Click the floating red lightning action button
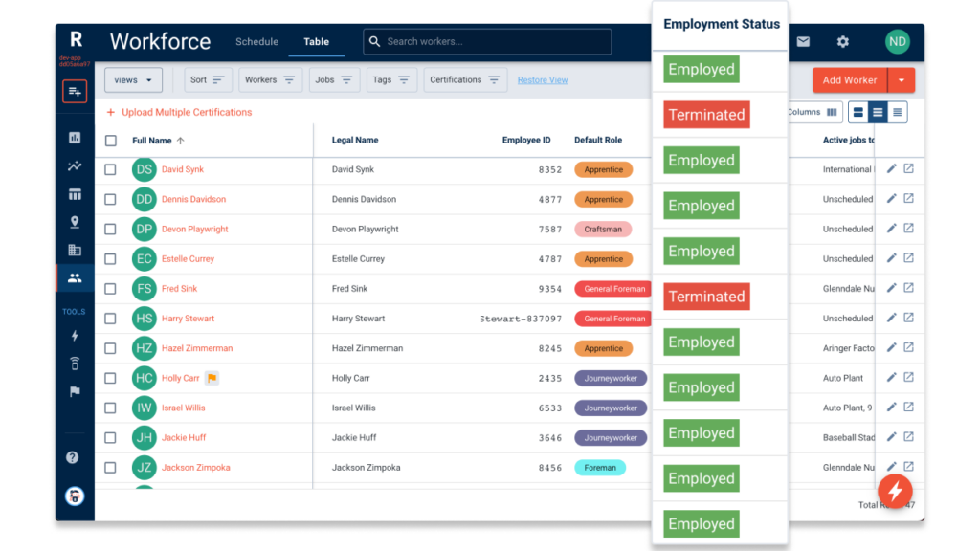This screenshot has height=551, width=980. 895,491
